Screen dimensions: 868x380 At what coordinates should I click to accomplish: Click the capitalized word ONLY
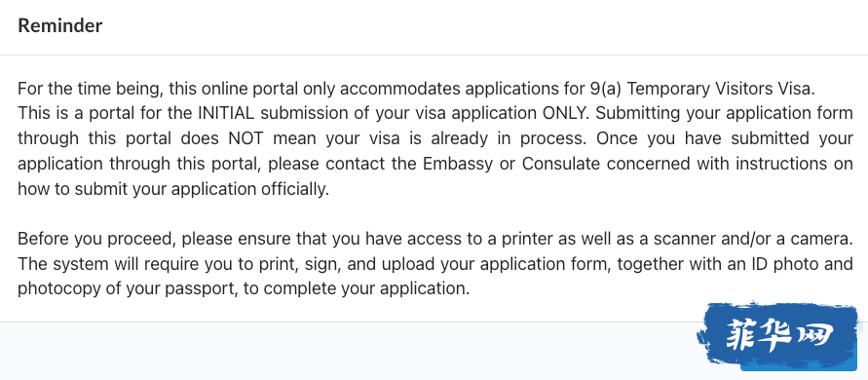(567, 113)
